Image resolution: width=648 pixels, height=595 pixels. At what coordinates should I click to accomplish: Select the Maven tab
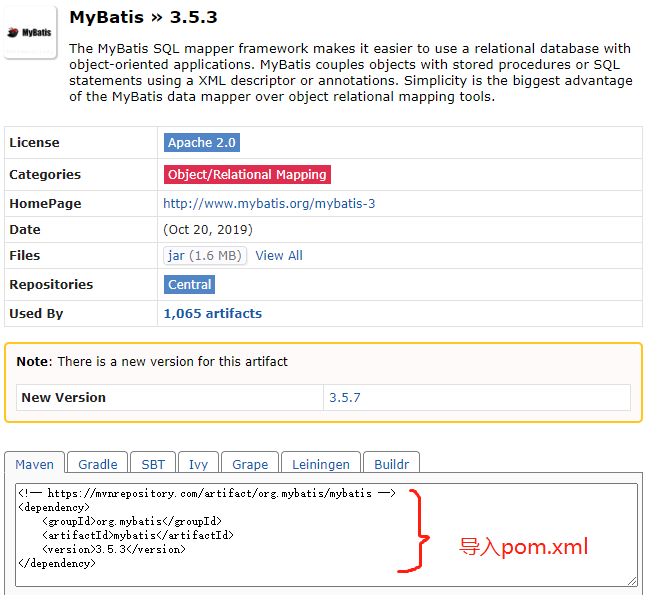(x=35, y=463)
